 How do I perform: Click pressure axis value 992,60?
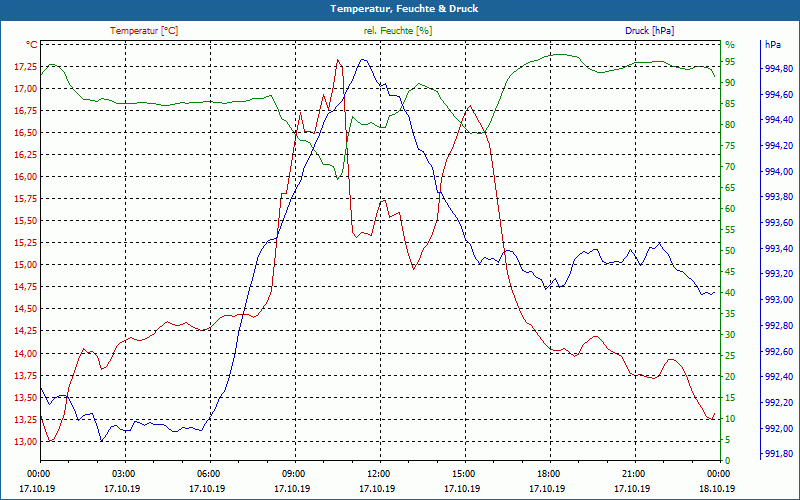(779, 352)
